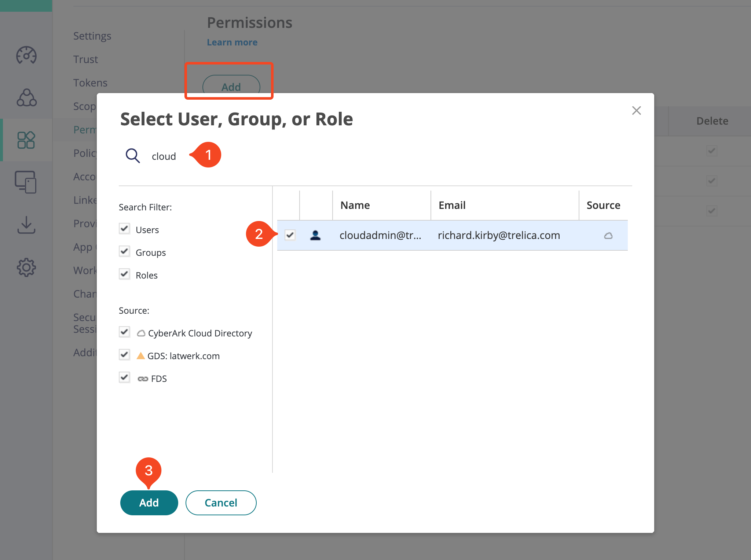Select the cloudadmin@tr... name cell
This screenshot has height=560, width=751.
pyautogui.click(x=381, y=235)
